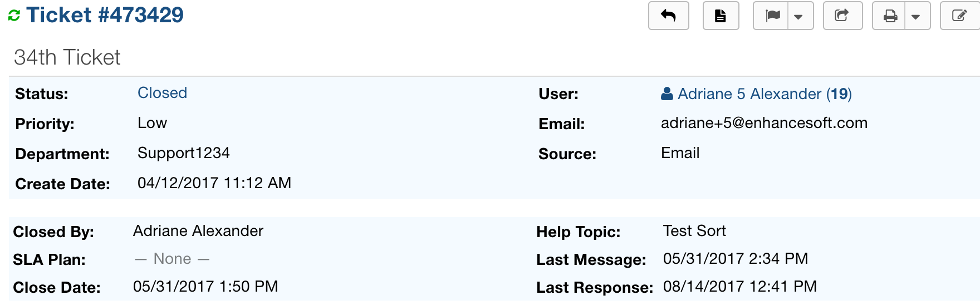980x305 pixels.
Task: Click the Support1234 department value
Action: click(183, 153)
